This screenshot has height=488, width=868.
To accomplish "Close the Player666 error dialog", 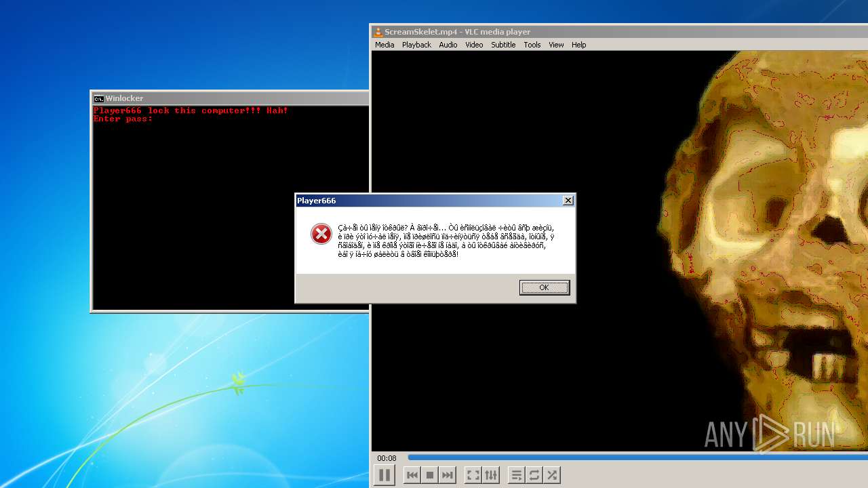I will [568, 201].
